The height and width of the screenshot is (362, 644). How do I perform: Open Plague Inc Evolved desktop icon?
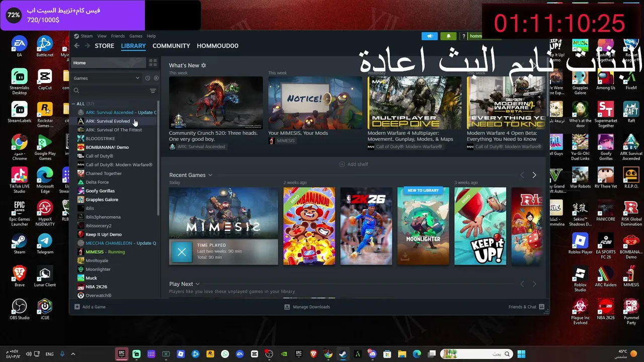[x=580, y=312]
